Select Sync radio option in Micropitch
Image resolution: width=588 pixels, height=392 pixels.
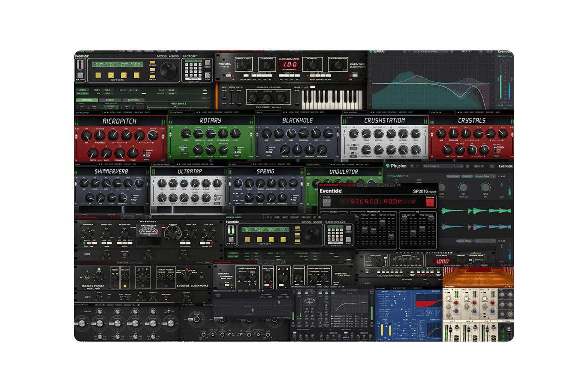point(144,153)
